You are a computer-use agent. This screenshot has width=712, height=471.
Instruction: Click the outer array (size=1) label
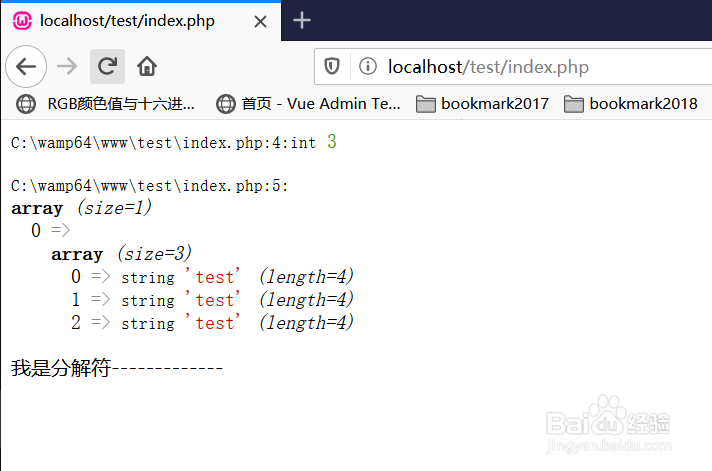tap(80, 209)
